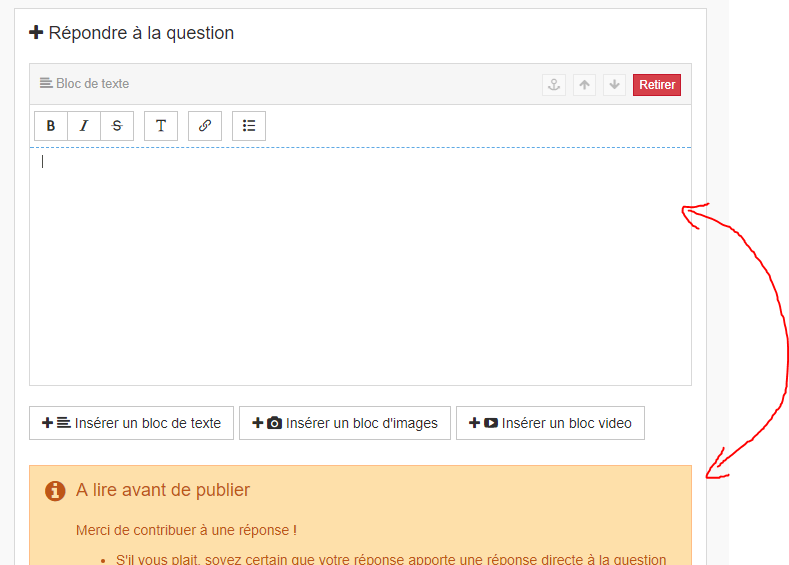Click the T heading style icon
This screenshot has width=789, height=565.
click(160, 126)
